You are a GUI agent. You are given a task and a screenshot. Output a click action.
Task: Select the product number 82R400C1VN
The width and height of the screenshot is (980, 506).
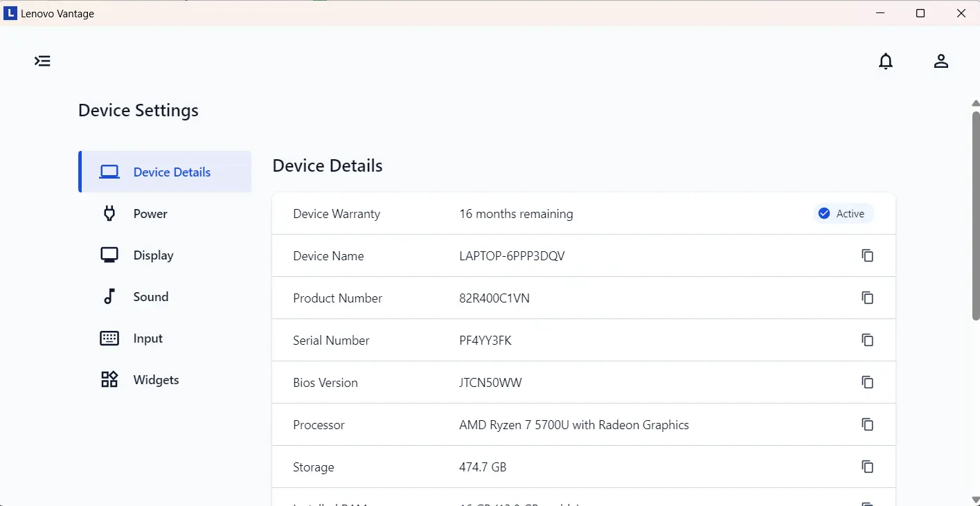(x=495, y=298)
